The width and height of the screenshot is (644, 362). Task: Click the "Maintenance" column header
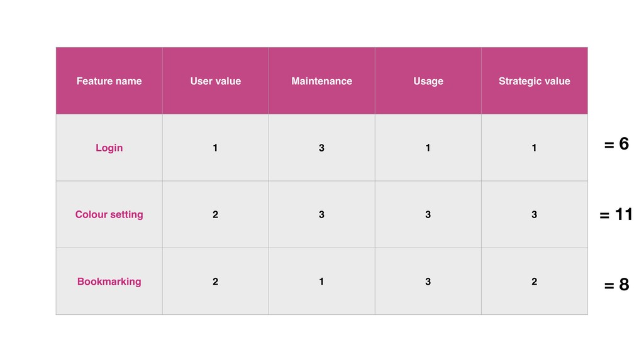[321, 81]
